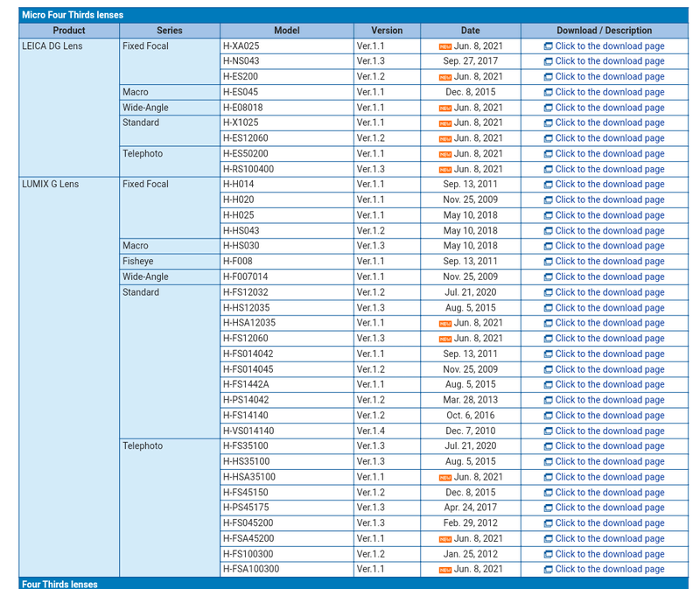Viewport: 700px width, 589px height.
Task: Click the NEW badge in the H-HSA35100 row
Action: (445, 477)
